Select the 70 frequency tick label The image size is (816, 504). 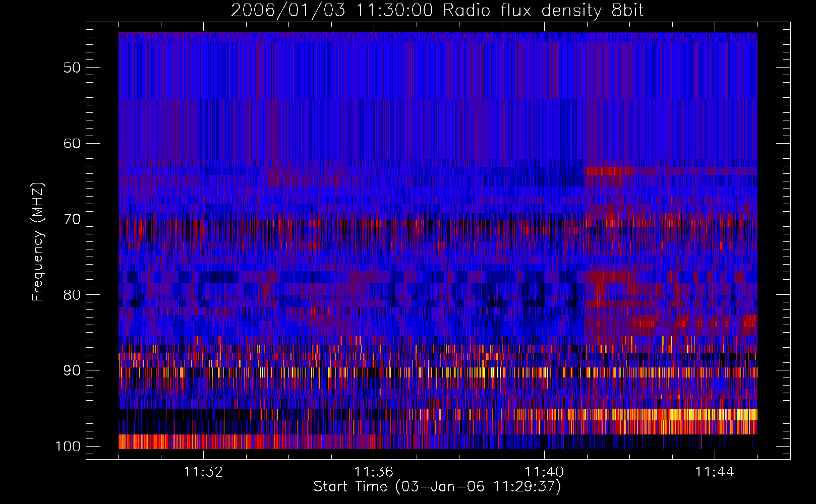pyautogui.click(x=72, y=219)
